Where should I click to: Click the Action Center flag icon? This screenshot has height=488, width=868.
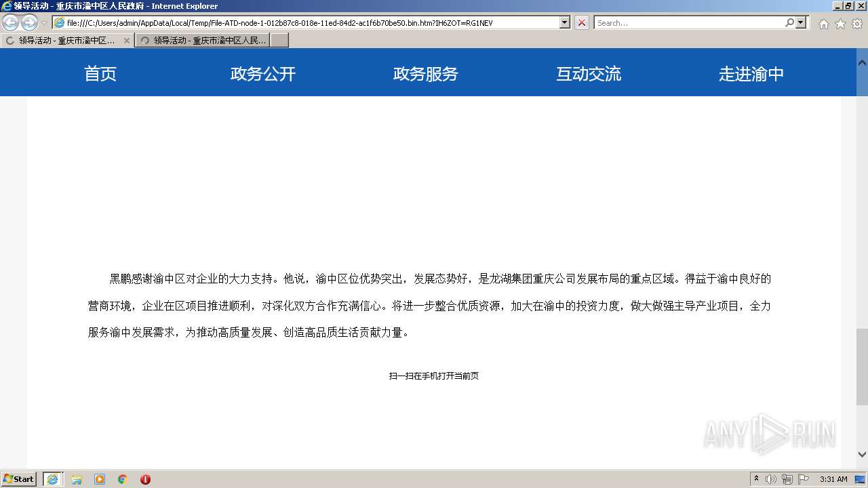point(804,479)
